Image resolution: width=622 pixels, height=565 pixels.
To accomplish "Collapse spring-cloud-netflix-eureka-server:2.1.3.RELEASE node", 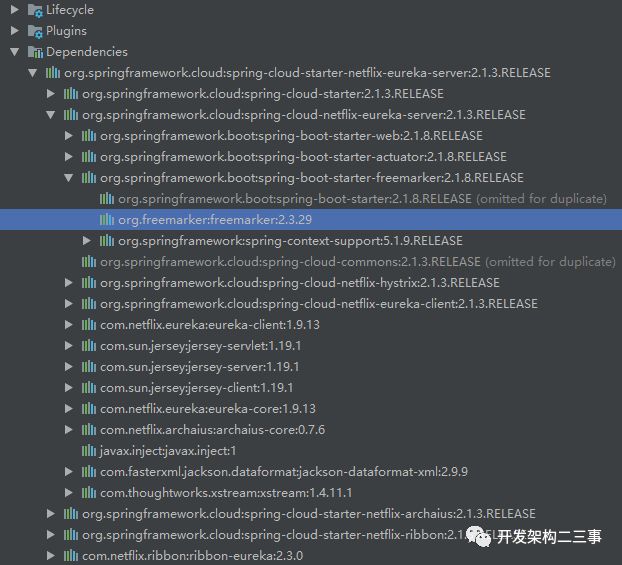I will tap(51, 115).
